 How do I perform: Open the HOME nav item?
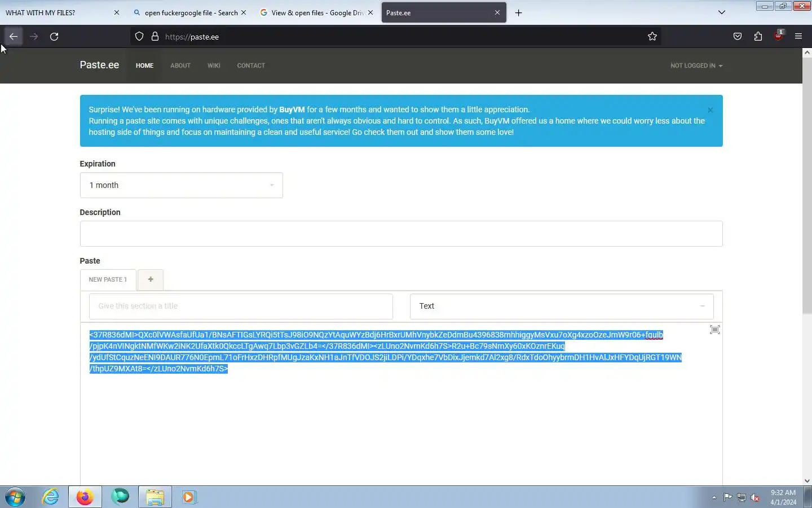click(x=145, y=65)
